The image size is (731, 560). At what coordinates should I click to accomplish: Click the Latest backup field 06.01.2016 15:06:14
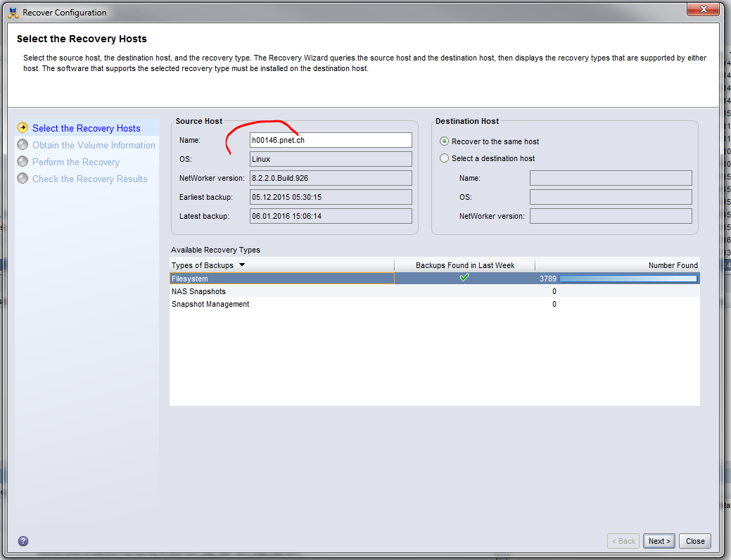click(331, 216)
